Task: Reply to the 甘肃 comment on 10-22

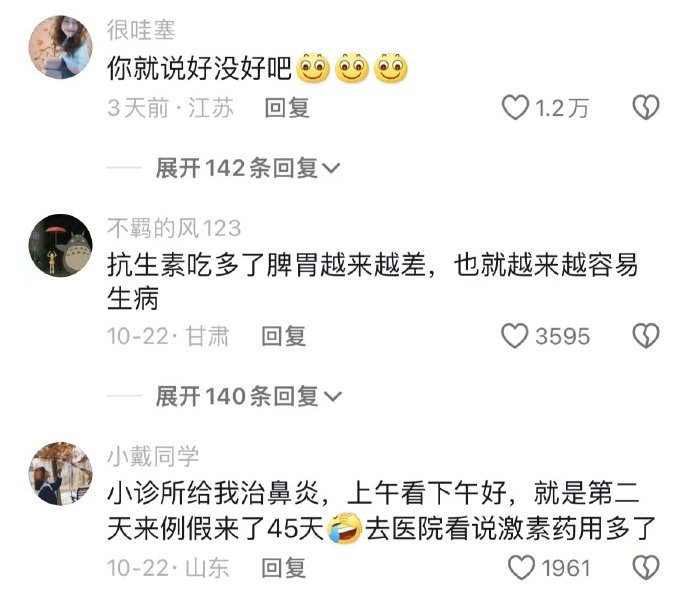Action: click(x=284, y=337)
